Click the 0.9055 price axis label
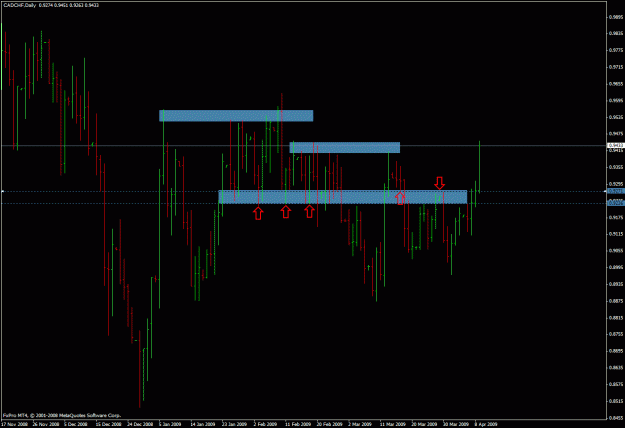Viewport: 625px width, 428px height. pos(616,251)
